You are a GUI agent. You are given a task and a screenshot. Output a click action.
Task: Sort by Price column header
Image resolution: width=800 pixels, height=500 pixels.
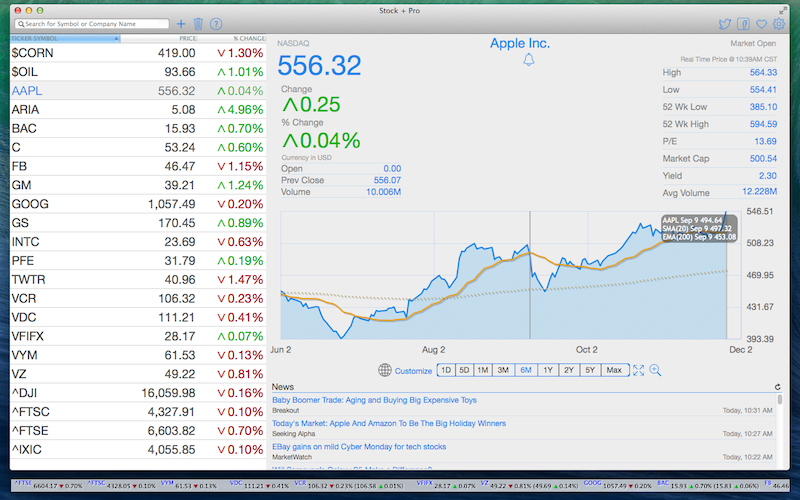[159, 38]
